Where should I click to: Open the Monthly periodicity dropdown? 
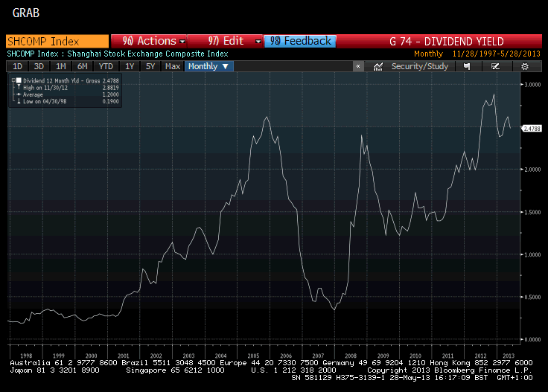(x=208, y=66)
